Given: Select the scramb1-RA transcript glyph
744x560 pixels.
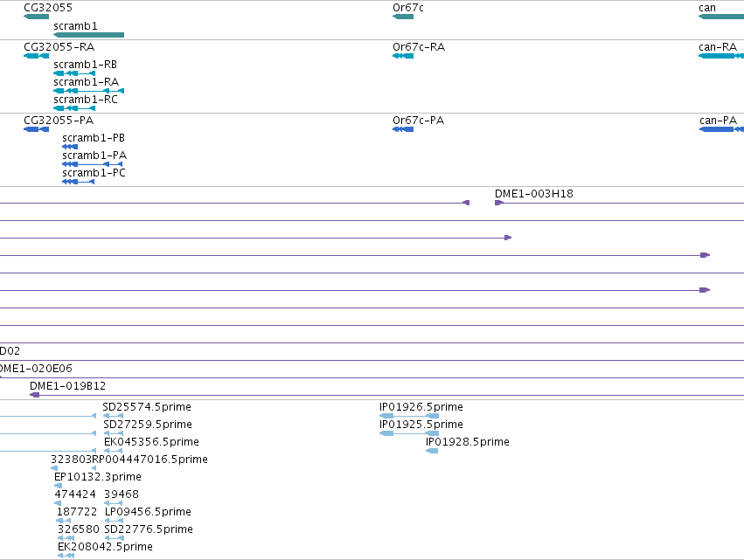Looking at the screenshot, I should tap(88, 91).
